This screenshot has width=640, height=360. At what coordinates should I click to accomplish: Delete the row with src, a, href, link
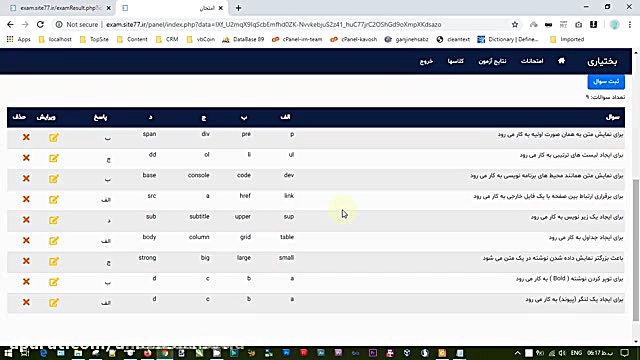26,199
